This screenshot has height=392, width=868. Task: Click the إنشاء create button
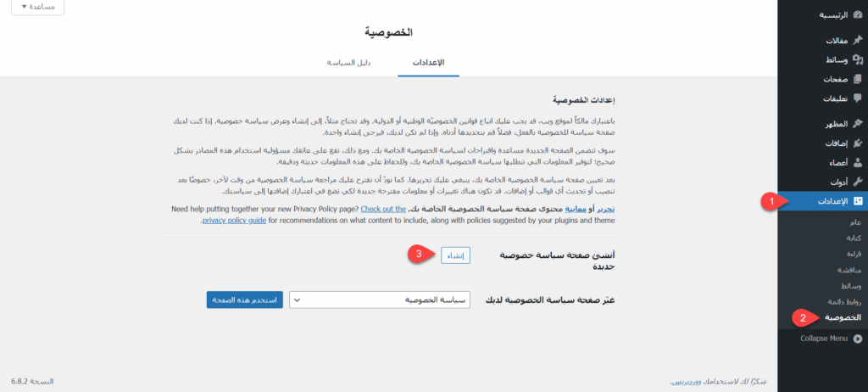point(455,255)
